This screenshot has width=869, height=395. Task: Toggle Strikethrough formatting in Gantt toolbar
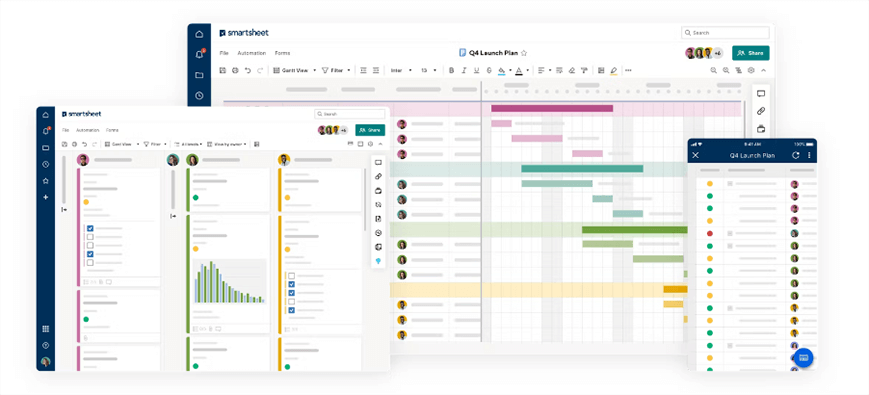[489, 70]
